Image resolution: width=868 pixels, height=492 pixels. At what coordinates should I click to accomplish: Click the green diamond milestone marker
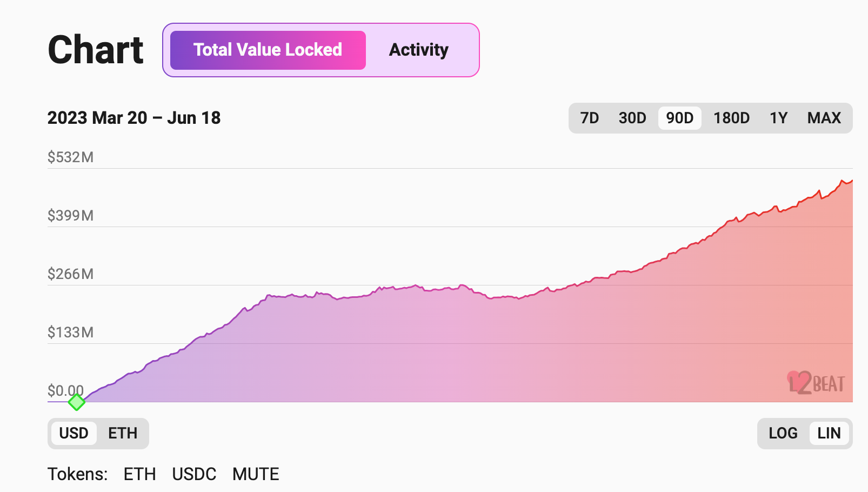tap(77, 402)
